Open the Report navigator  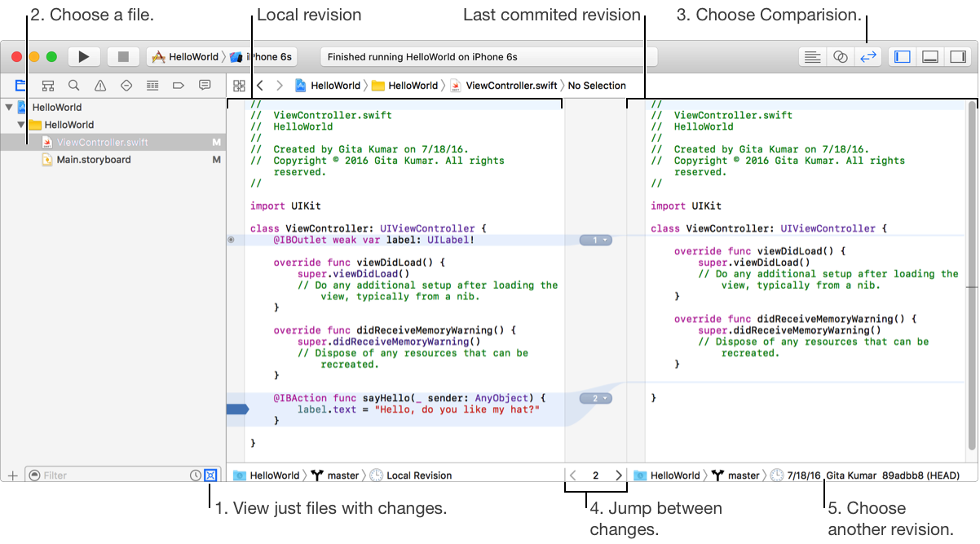pyautogui.click(x=205, y=86)
